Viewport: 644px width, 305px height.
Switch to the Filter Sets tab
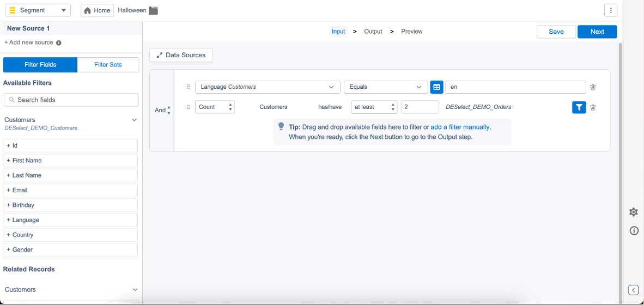[108, 65]
